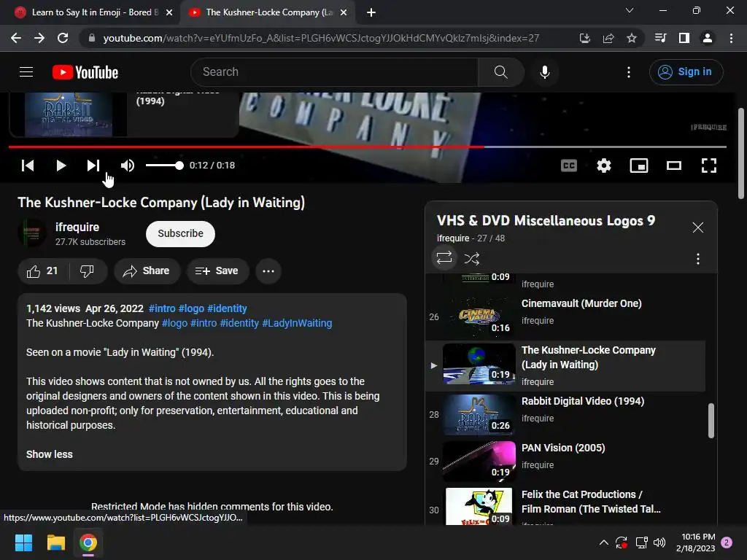Screen dimensions: 747x560
Task: Select Rabbit Digital Video (1994) playlist item
Action: pos(565,415)
